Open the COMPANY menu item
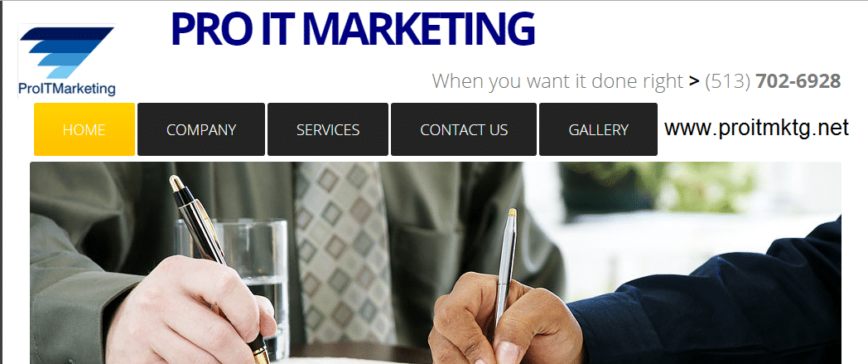 pyautogui.click(x=201, y=129)
